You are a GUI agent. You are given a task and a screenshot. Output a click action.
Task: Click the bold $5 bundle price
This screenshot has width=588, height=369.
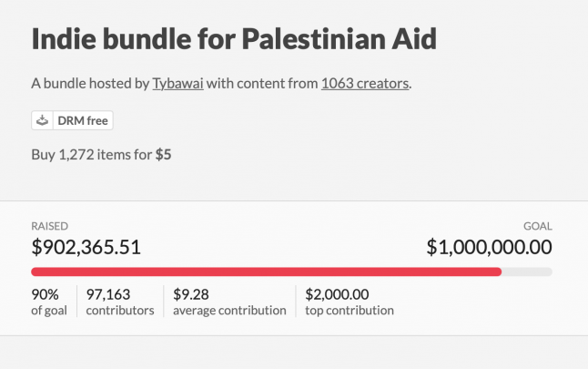[x=163, y=155]
